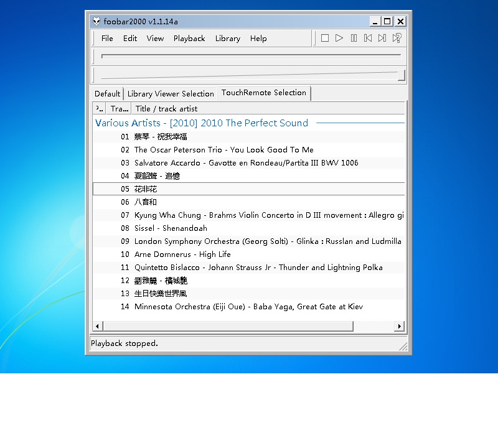Minimize the foobar2000 window
The width and height of the screenshot is (498, 448).
(375, 21)
